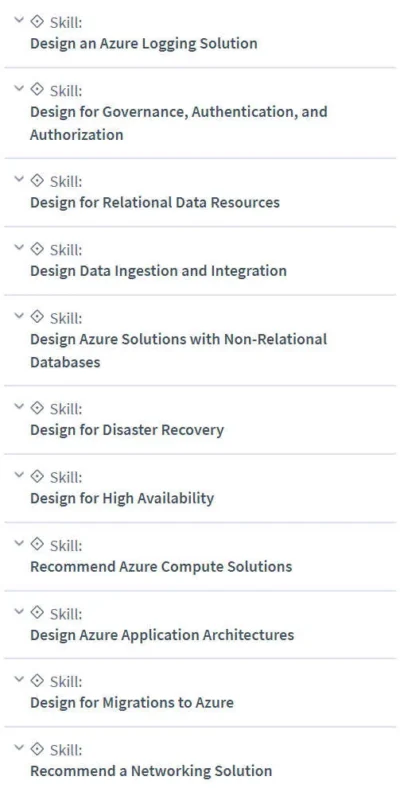400x788 pixels.
Task: Open Recommend Azure Compute Solutions title
Action: coord(161,567)
